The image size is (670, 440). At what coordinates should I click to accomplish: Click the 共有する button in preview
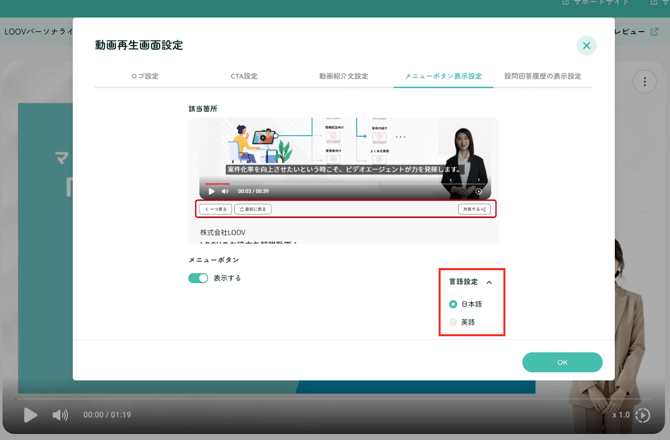(474, 209)
